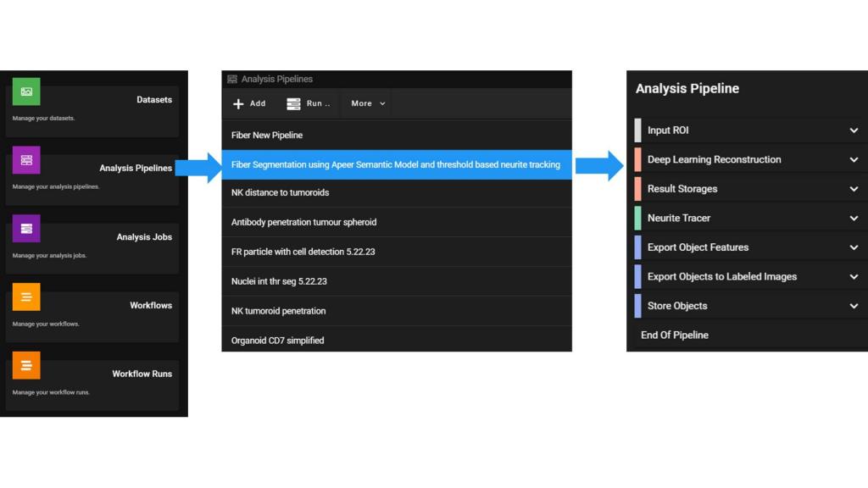The width and height of the screenshot is (868, 488).
Task: Select NK distance to tumoroids pipeline
Action: click(280, 193)
